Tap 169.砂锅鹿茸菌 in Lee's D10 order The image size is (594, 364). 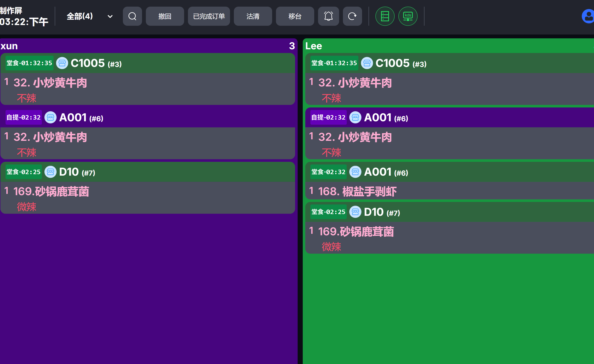[356, 232]
